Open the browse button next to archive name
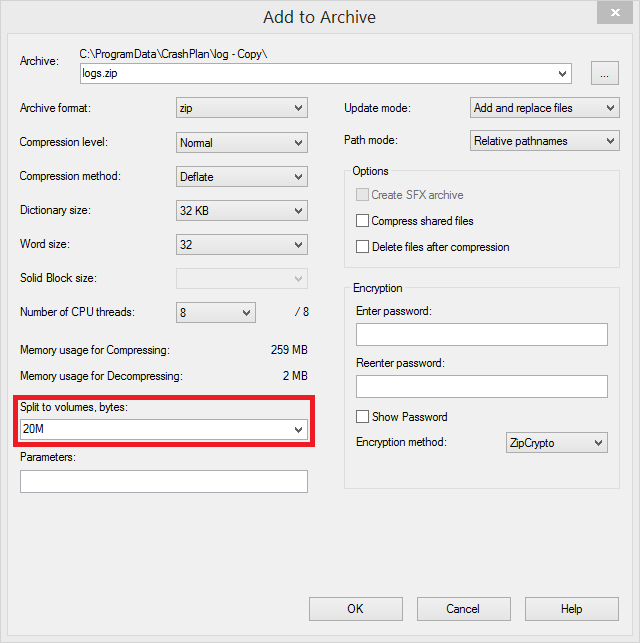This screenshot has height=643, width=640. [x=604, y=73]
